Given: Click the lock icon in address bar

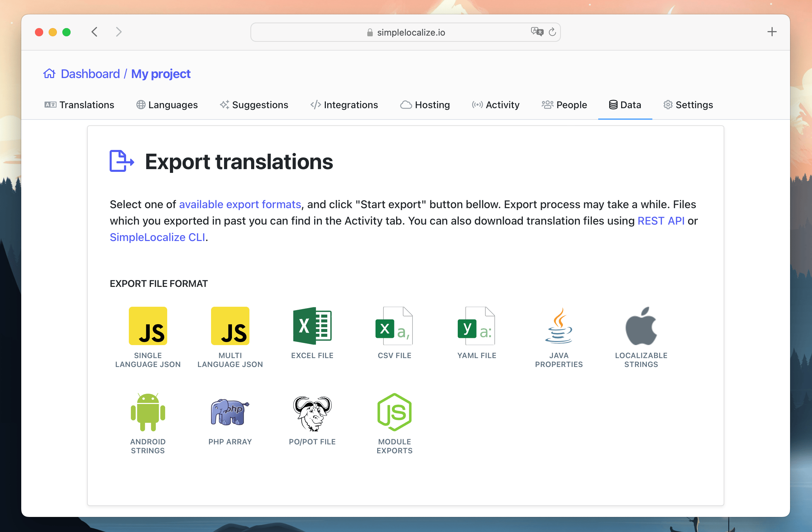Looking at the screenshot, I should pos(370,32).
